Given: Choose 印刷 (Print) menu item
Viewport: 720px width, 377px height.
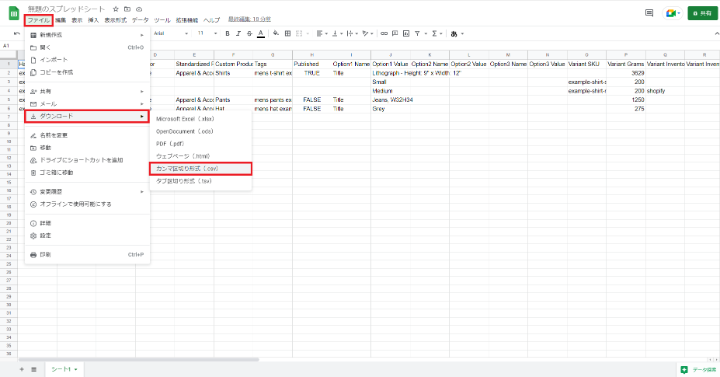Looking at the screenshot, I should point(87,254).
